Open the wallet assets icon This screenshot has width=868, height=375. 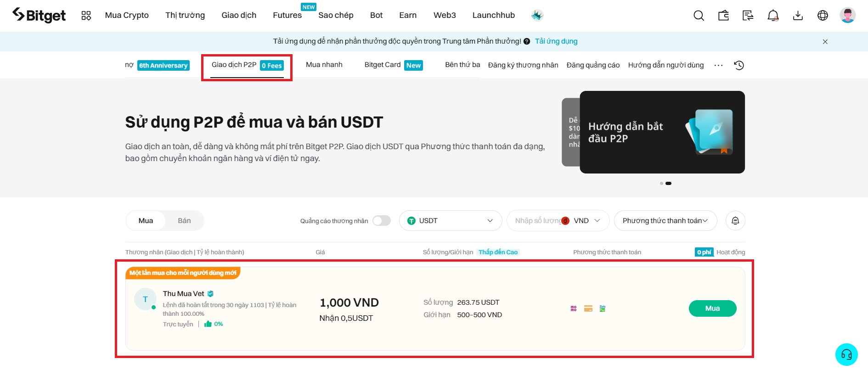pos(723,16)
